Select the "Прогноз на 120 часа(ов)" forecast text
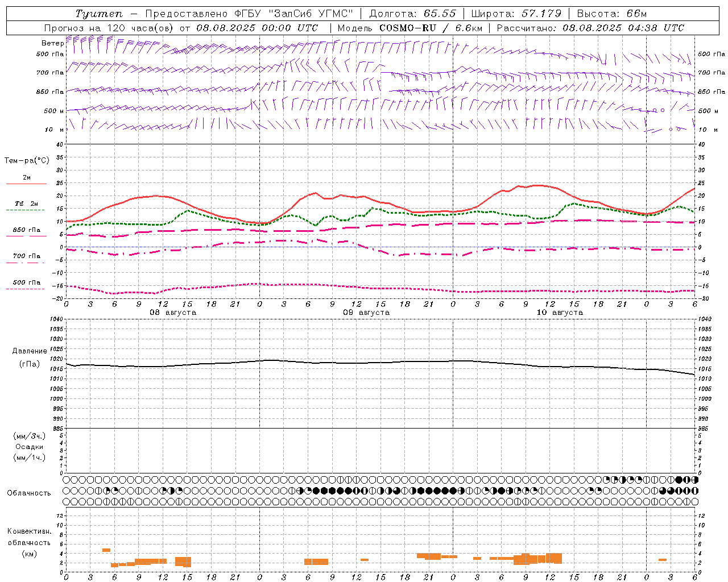Image resolution: width=728 pixels, height=582 pixels. click(109, 28)
